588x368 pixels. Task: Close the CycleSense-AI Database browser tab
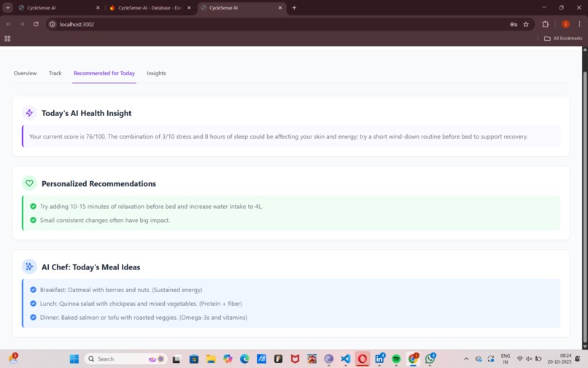click(189, 7)
